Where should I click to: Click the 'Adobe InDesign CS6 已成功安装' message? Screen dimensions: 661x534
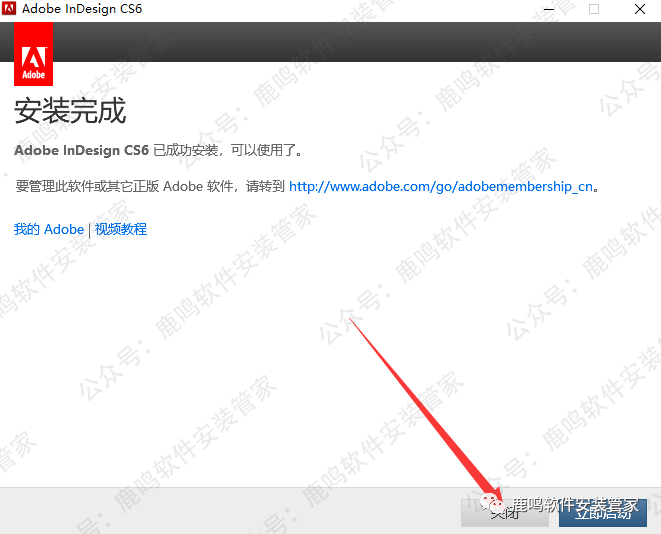click(x=158, y=150)
